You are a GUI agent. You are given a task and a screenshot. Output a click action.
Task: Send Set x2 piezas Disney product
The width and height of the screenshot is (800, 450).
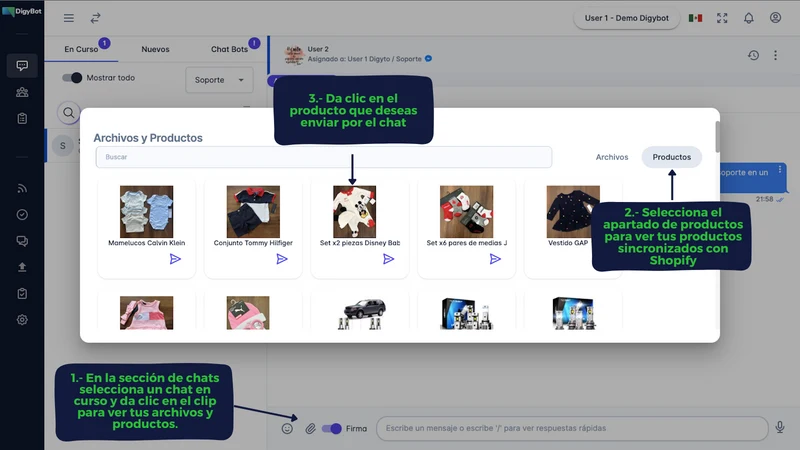pos(388,259)
